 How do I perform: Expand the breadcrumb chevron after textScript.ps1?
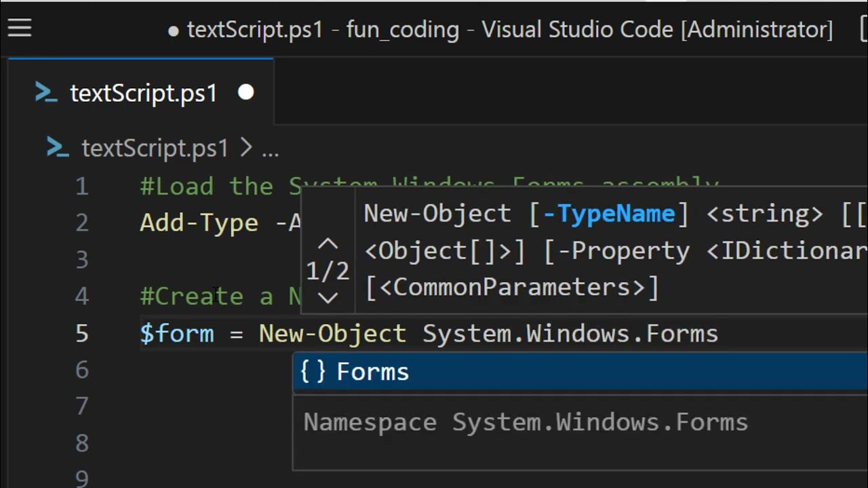245,148
